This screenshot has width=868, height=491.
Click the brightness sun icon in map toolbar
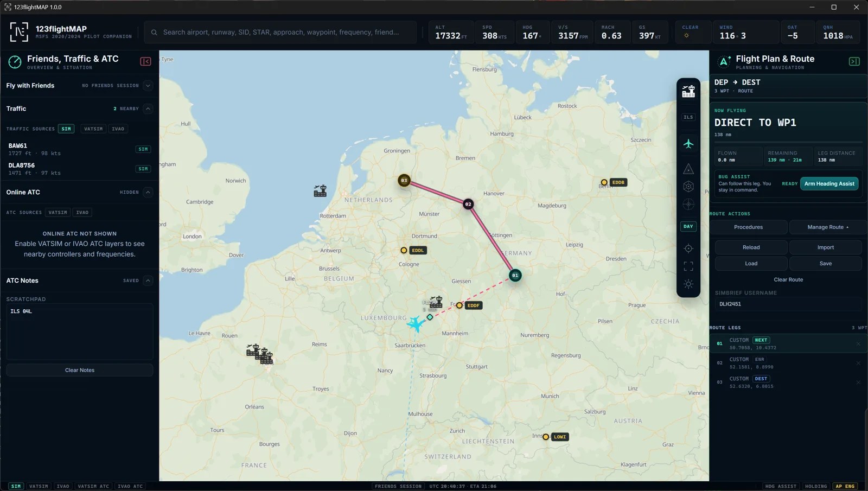coord(688,284)
